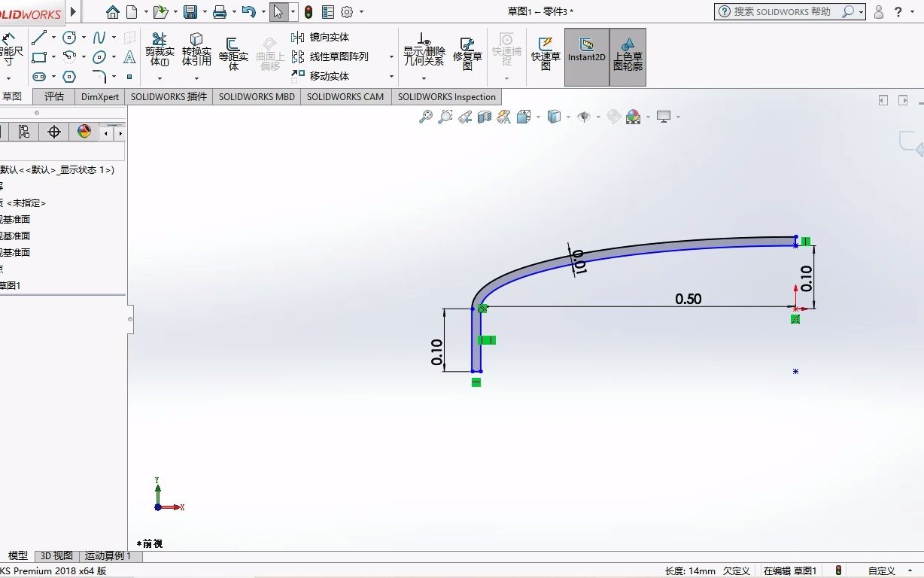Open the 评估 ribbon tab
Image resolution: width=924 pixels, height=578 pixels.
(x=53, y=96)
